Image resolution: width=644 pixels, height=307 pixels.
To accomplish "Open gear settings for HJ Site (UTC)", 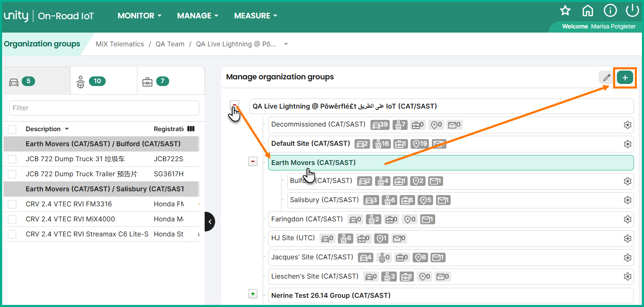I will click(627, 238).
